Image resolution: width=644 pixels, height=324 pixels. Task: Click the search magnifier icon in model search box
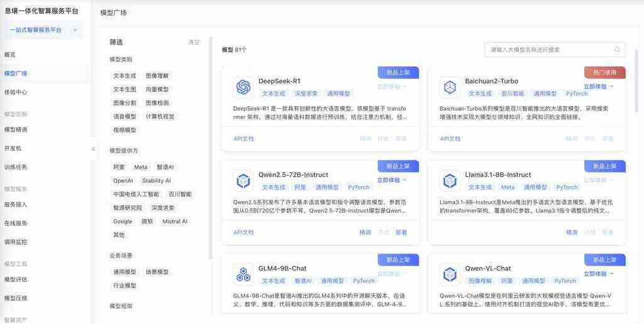pos(617,50)
